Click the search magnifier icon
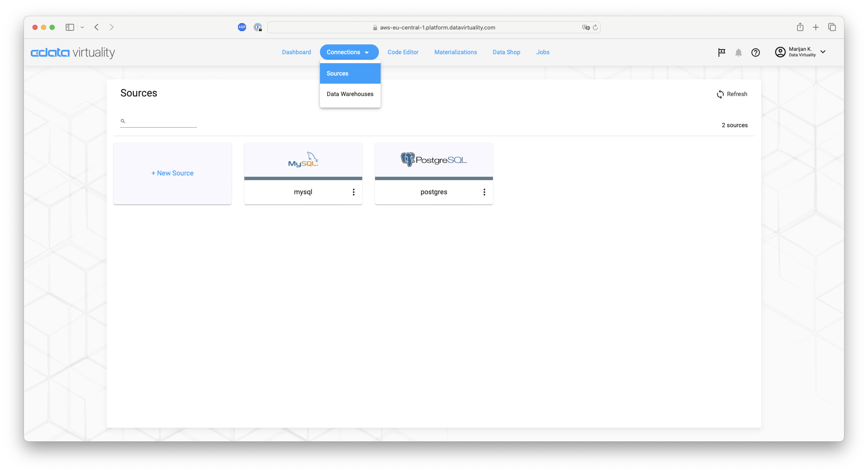The width and height of the screenshot is (868, 473). [123, 121]
